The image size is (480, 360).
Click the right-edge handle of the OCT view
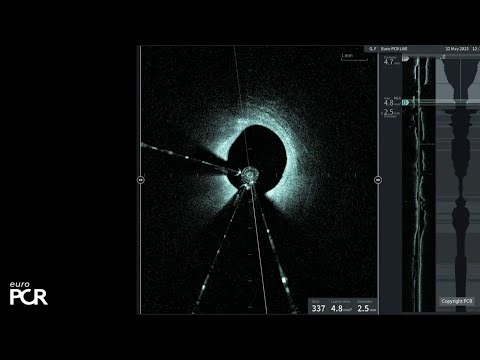coord(378,180)
